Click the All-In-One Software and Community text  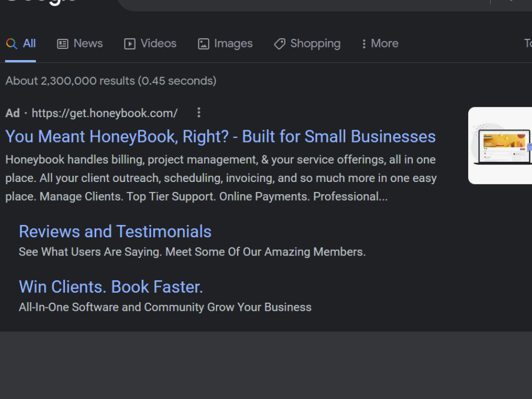(165, 307)
